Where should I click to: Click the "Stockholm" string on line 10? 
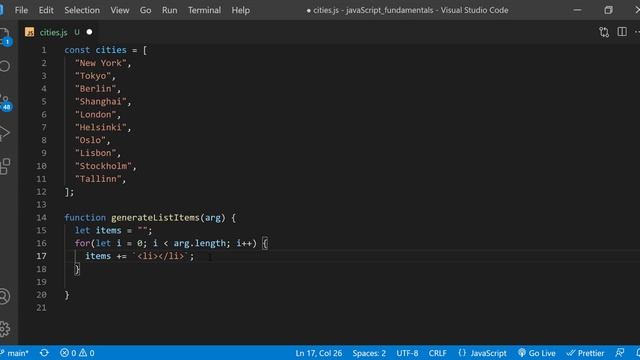(x=103, y=166)
